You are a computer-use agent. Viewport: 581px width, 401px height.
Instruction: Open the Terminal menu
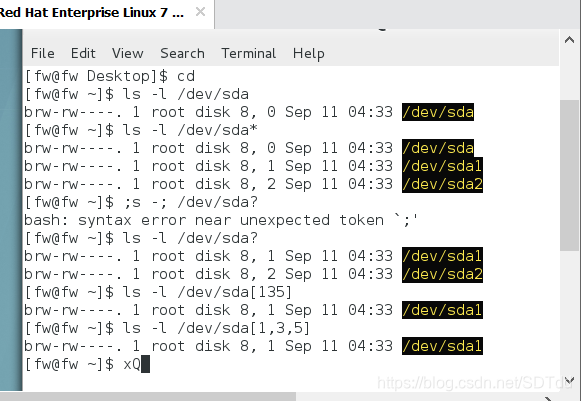pyautogui.click(x=249, y=53)
